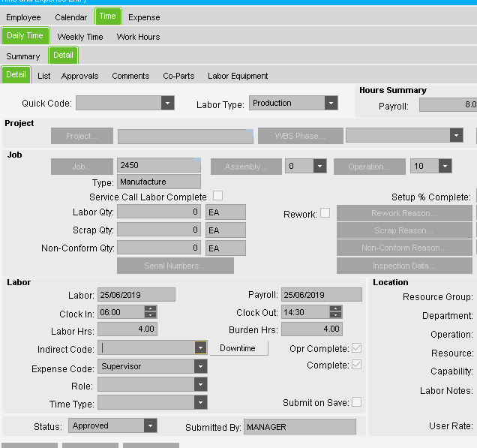Click the Non-Conform Qty field
The width and height of the screenshot is (477, 448).
click(x=159, y=248)
